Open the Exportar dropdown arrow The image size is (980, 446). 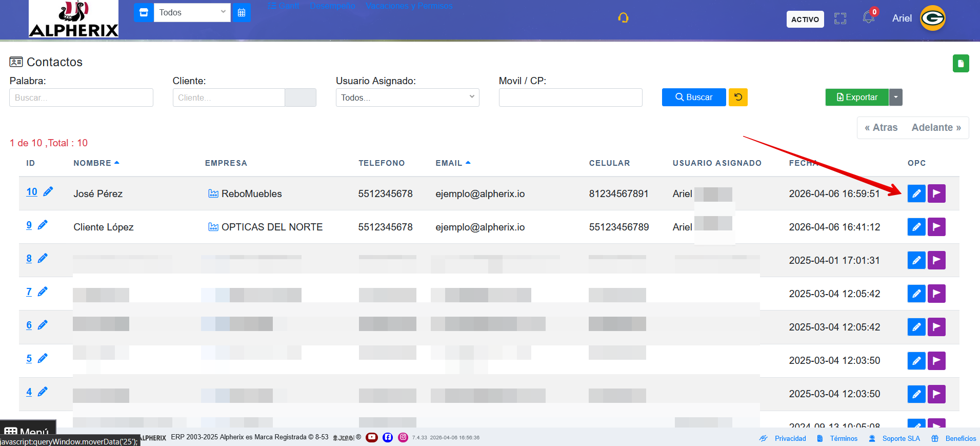coord(895,97)
